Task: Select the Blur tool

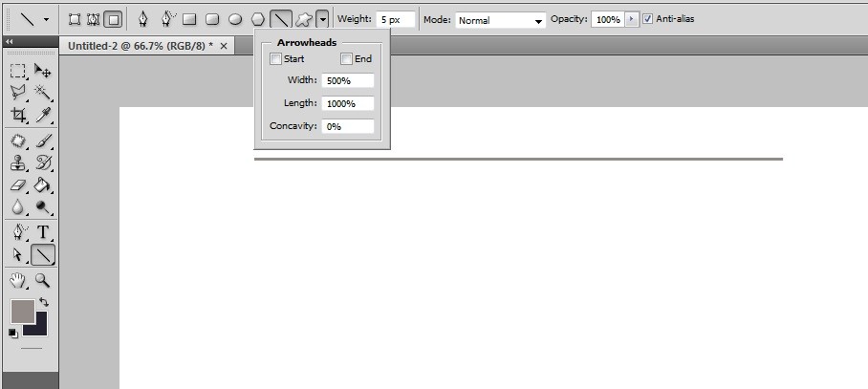Action: [18, 207]
